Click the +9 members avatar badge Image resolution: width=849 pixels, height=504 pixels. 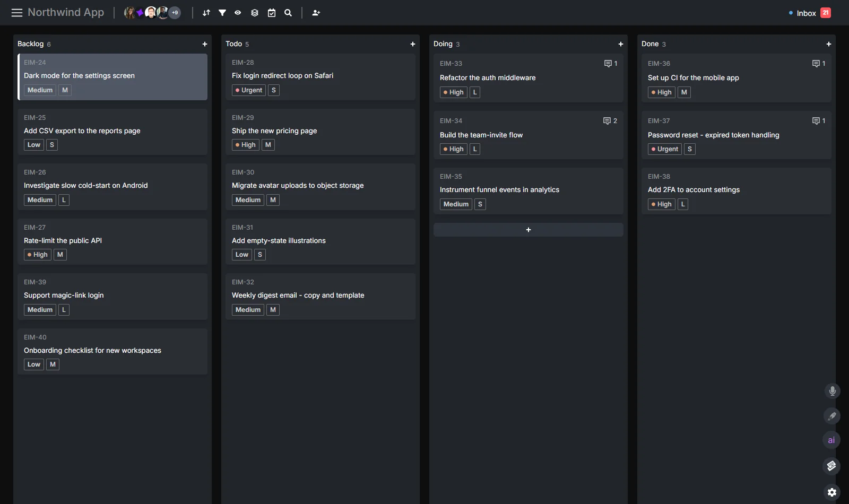coord(175,13)
